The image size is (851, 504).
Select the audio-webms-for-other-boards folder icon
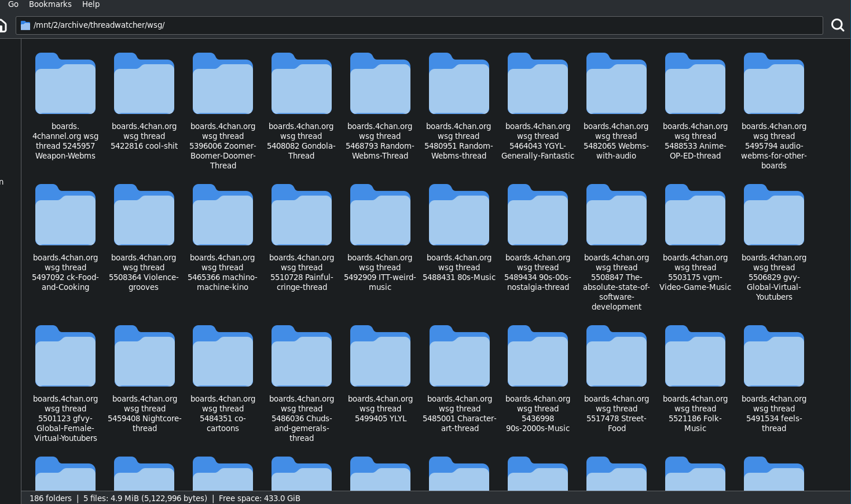[x=774, y=83]
